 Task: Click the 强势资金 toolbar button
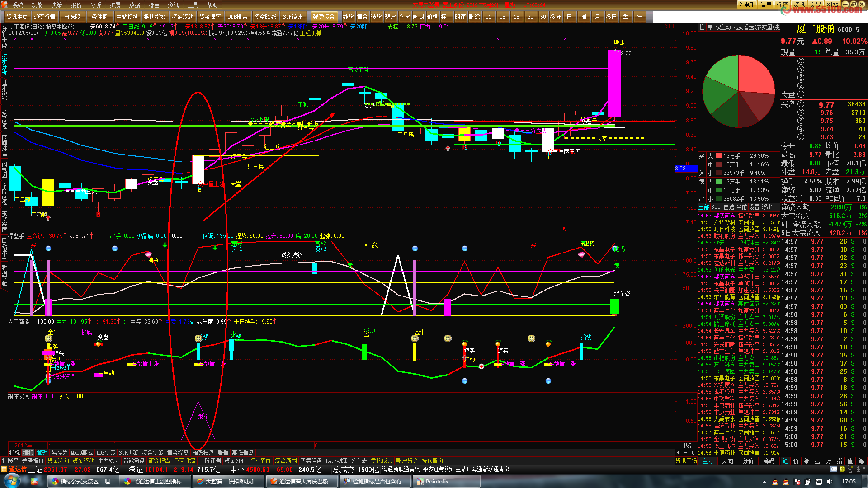(x=324, y=17)
